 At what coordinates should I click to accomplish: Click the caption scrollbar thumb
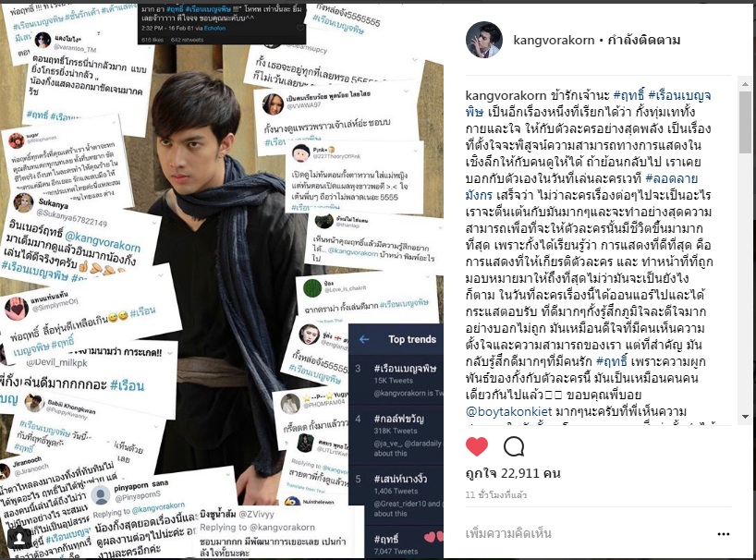tap(745, 122)
